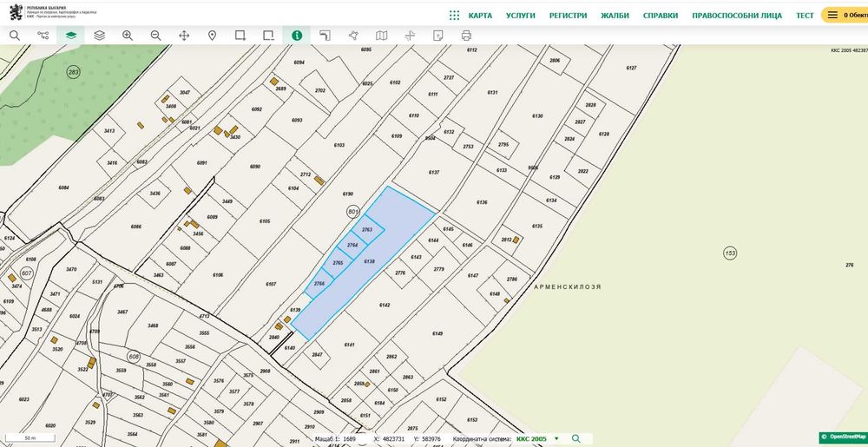Open the layer stack outline icon
Screen dimensions: 868x447
coord(100,36)
